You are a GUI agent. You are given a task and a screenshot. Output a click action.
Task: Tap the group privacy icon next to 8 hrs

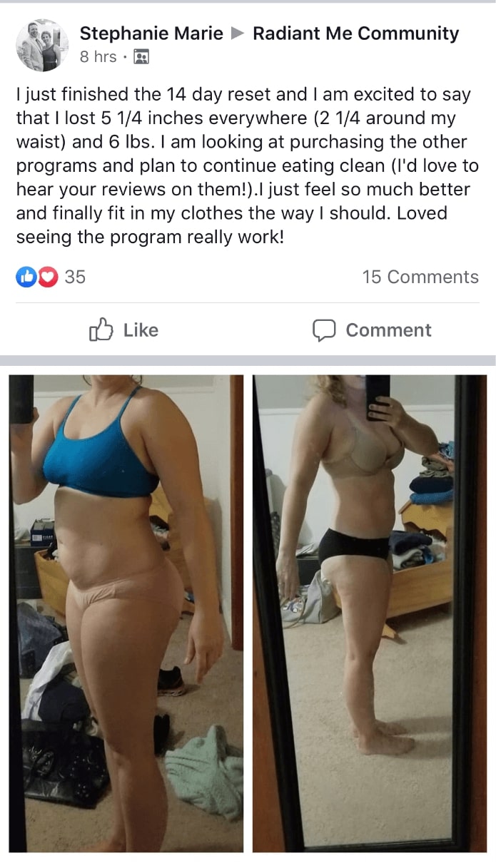click(x=141, y=57)
